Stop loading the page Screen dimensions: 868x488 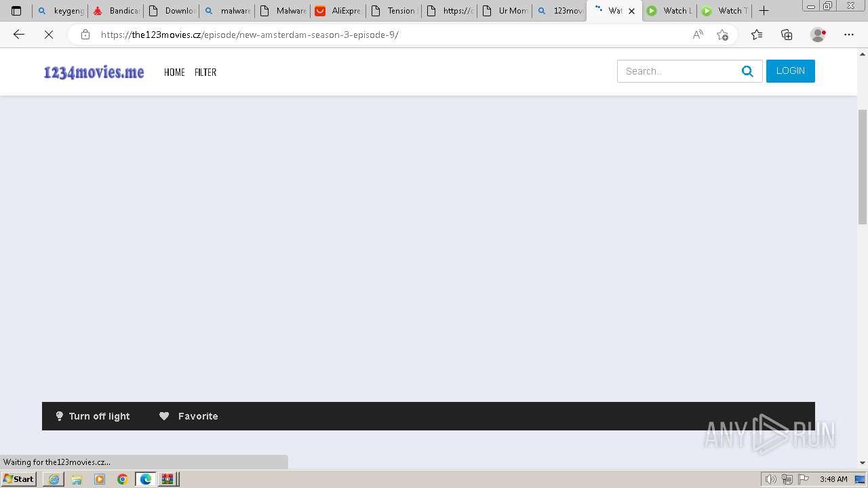point(49,35)
